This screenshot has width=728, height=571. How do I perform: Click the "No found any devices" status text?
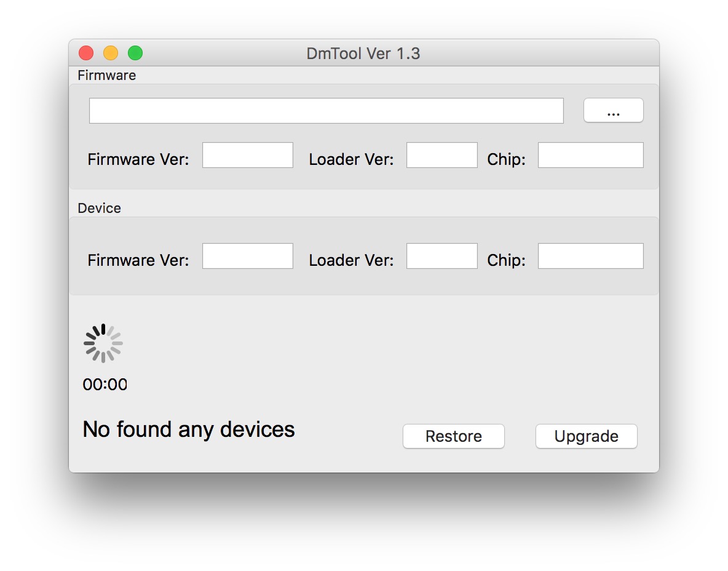189,429
